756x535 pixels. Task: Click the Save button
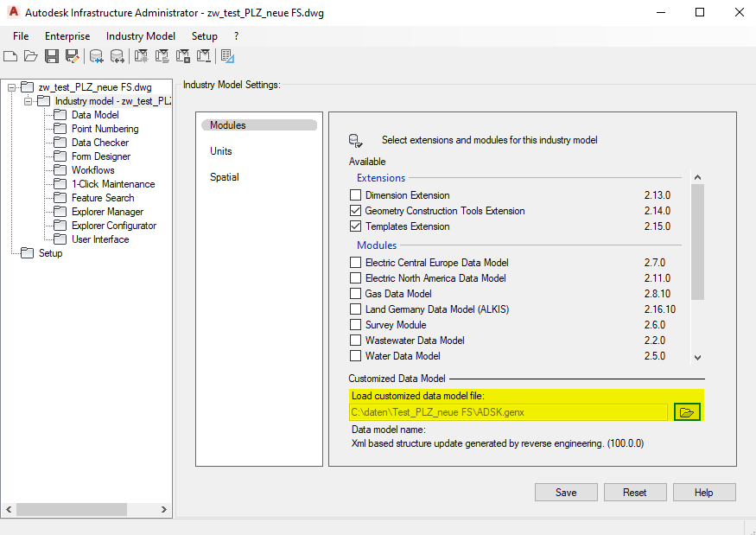pos(566,493)
